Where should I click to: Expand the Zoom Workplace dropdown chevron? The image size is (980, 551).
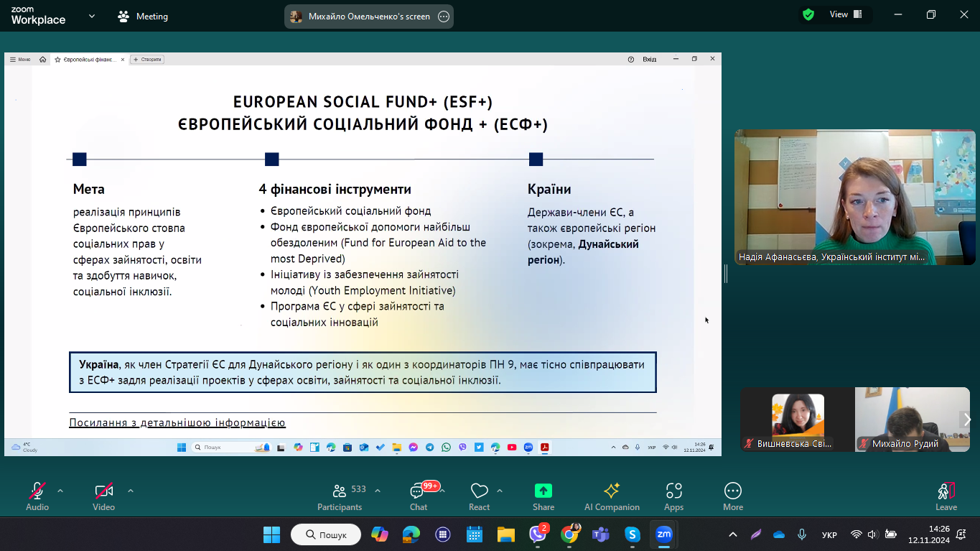point(91,16)
